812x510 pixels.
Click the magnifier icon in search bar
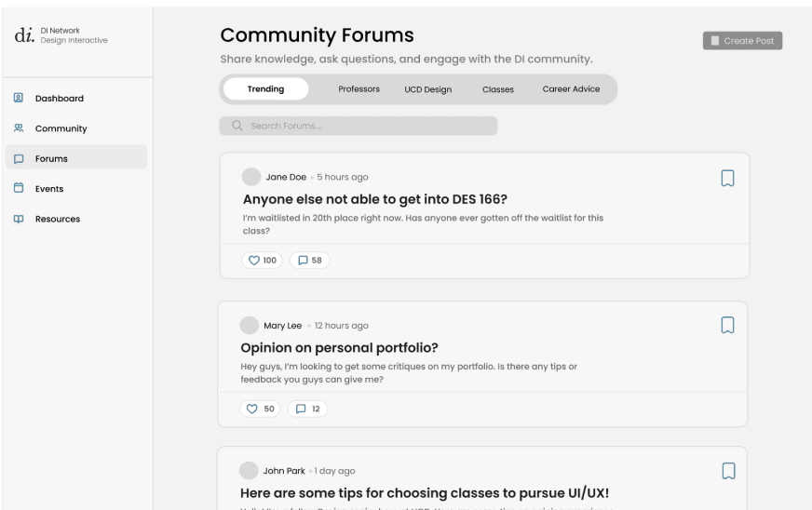tap(237, 126)
